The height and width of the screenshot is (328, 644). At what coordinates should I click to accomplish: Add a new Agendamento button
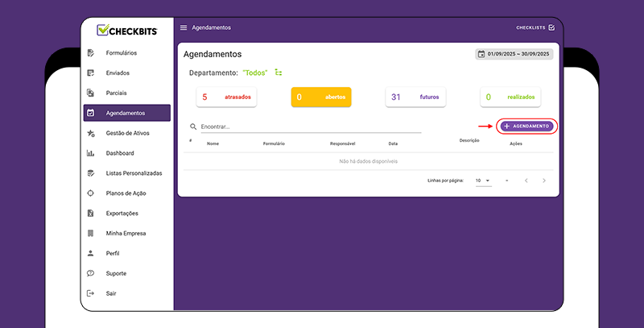click(527, 127)
